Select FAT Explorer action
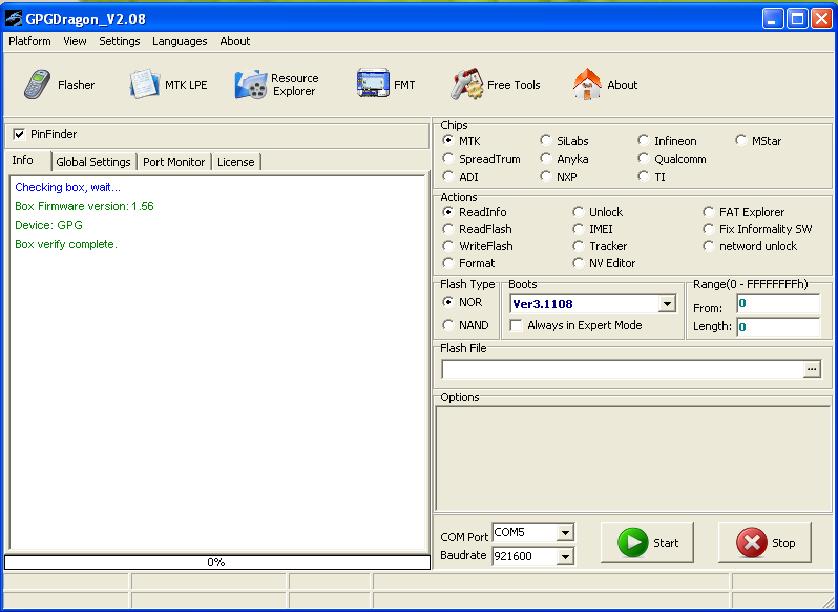 click(x=708, y=212)
